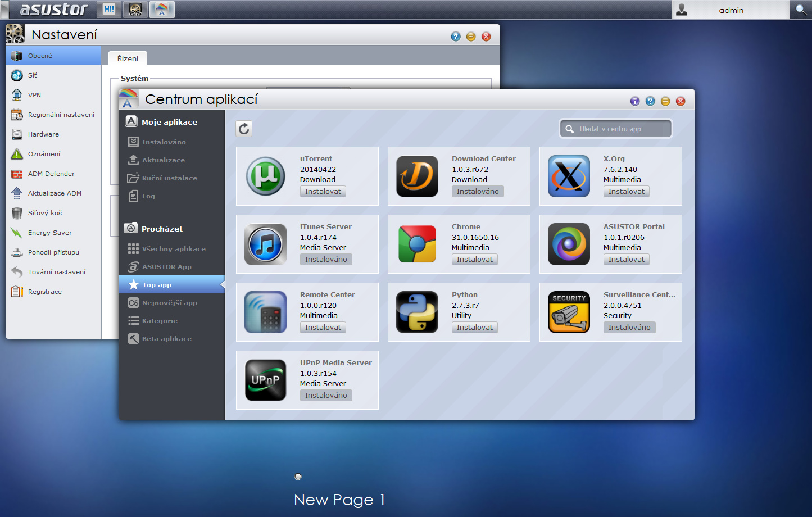Open help in Centrum aplikací title bar
This screenshot has height=517, width=812.
pos(650,101)
